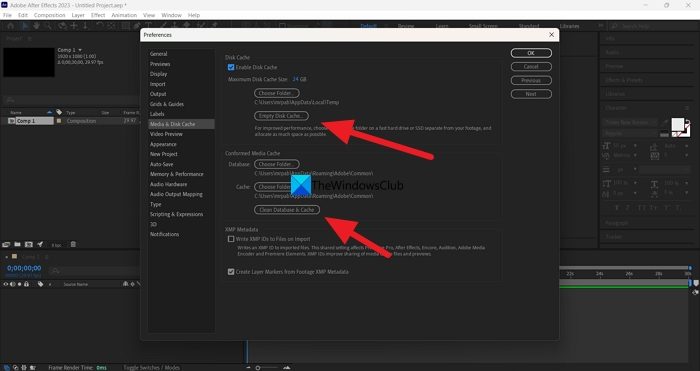700x371 pixels.
Task: Open the Comp 1 dropdown arrow in Project panel
Action: pyautogui.click(x=80, y=50)
